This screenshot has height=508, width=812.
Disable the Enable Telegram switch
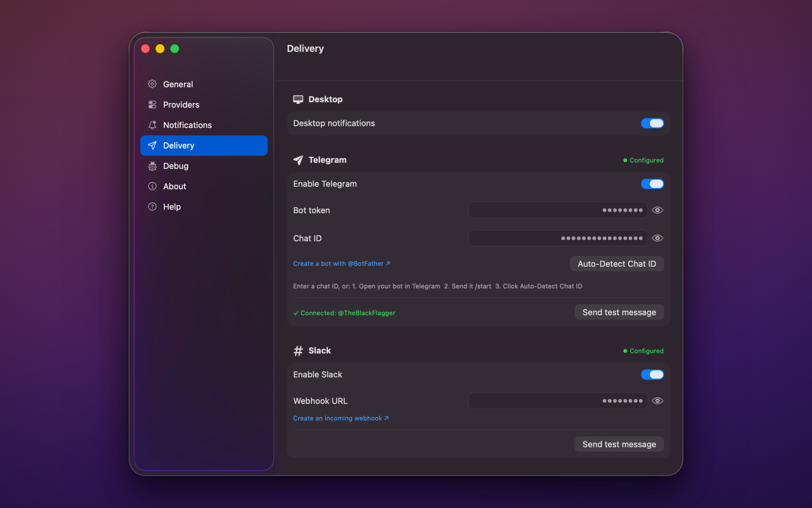[652, 184]
